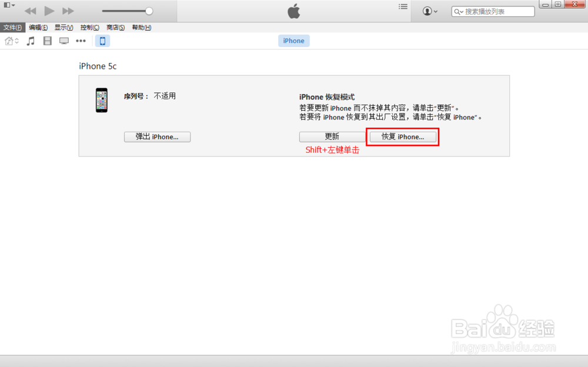
Task: Switch to the Music library icon
Action: point(31,41)
